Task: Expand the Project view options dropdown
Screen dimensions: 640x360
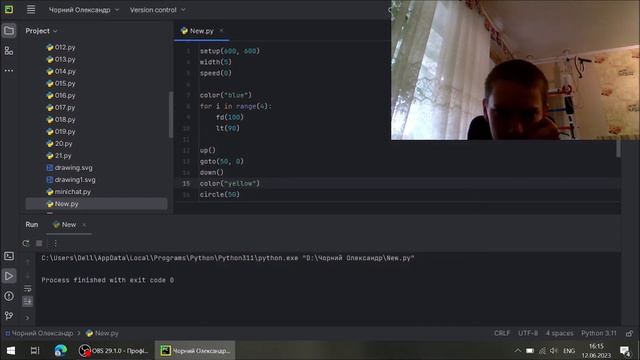Action: pyautogui.click(x=41, y=31)
